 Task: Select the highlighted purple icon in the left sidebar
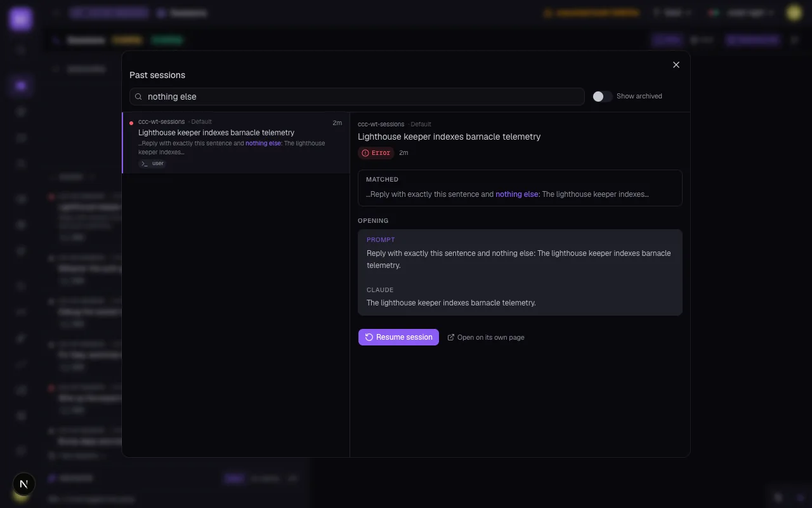(21, 85)
